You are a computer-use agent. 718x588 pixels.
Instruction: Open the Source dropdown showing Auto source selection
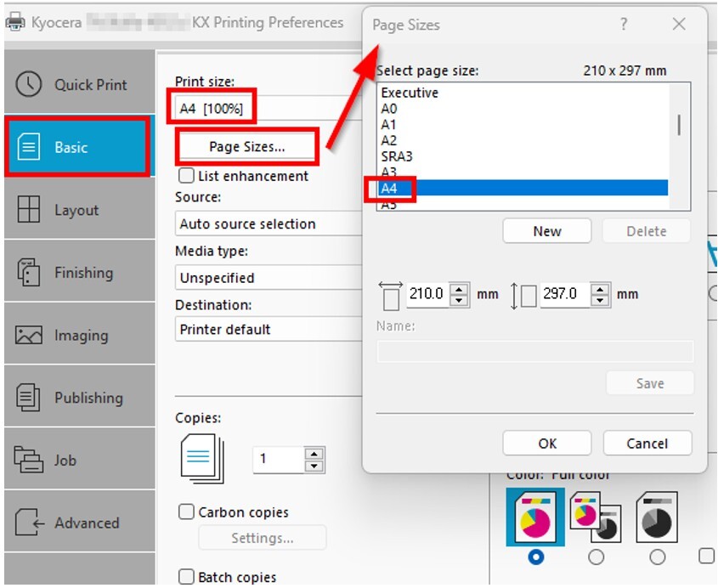269,223
